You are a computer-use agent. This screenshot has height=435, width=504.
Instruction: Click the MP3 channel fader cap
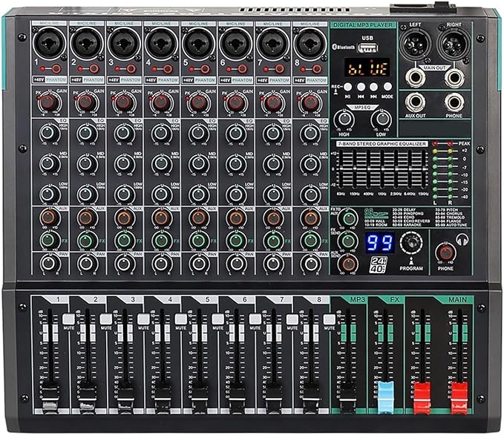coord(347,393)
